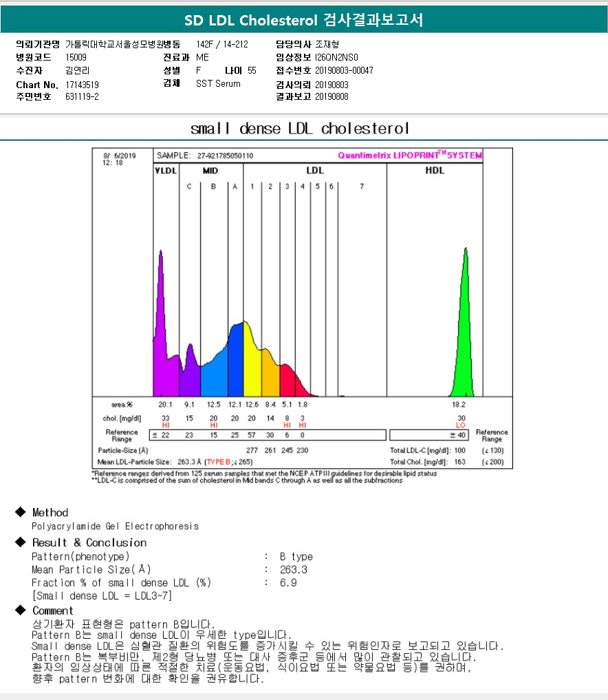608x700 pixels.
Task: Select the specimen value 'SST Serum'
Action: [x=218, y=83]
